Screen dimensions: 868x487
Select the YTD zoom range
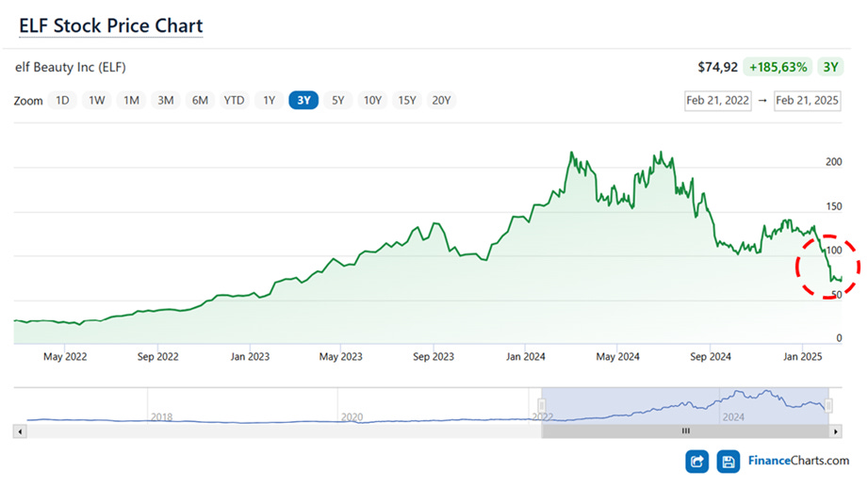(x=234, y=100)
